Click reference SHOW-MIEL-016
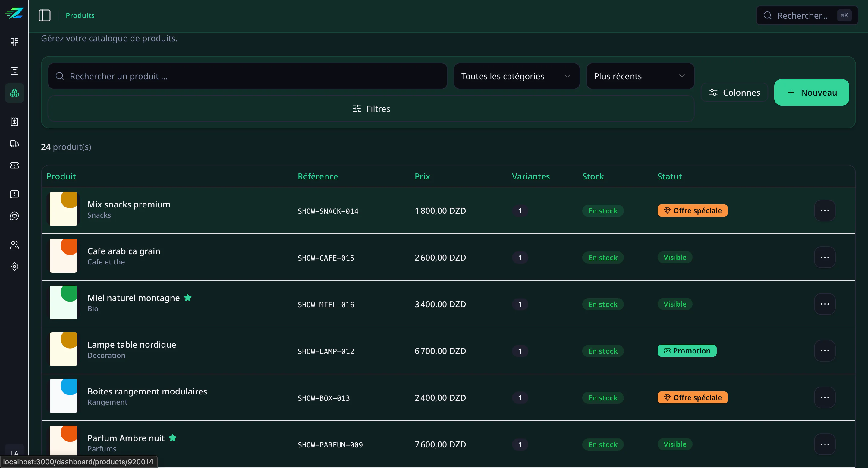This screenshot has height=468, width=868. [326, 305]
